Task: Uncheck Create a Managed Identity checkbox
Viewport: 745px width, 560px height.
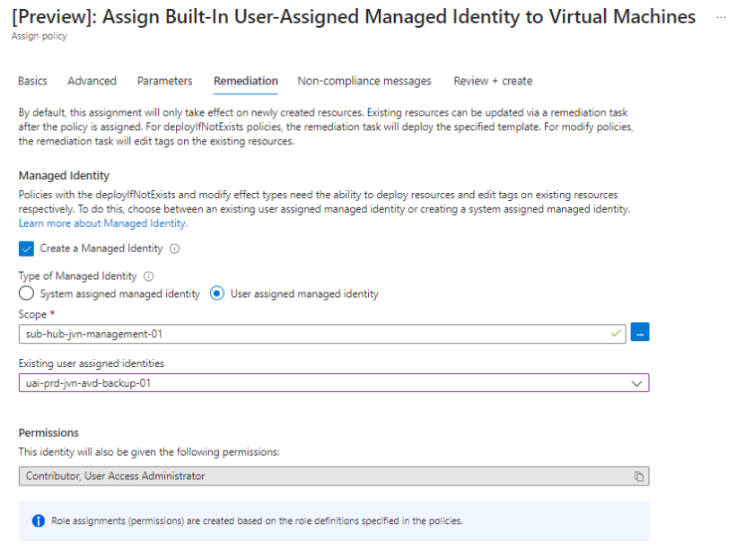Action: click(26, 249)
